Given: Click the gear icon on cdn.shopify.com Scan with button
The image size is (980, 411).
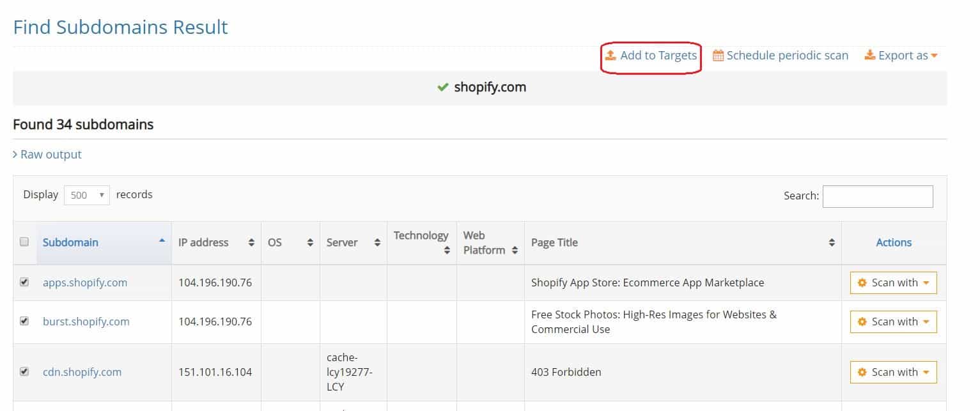Looking at the screenshot, I should (862, 371).
